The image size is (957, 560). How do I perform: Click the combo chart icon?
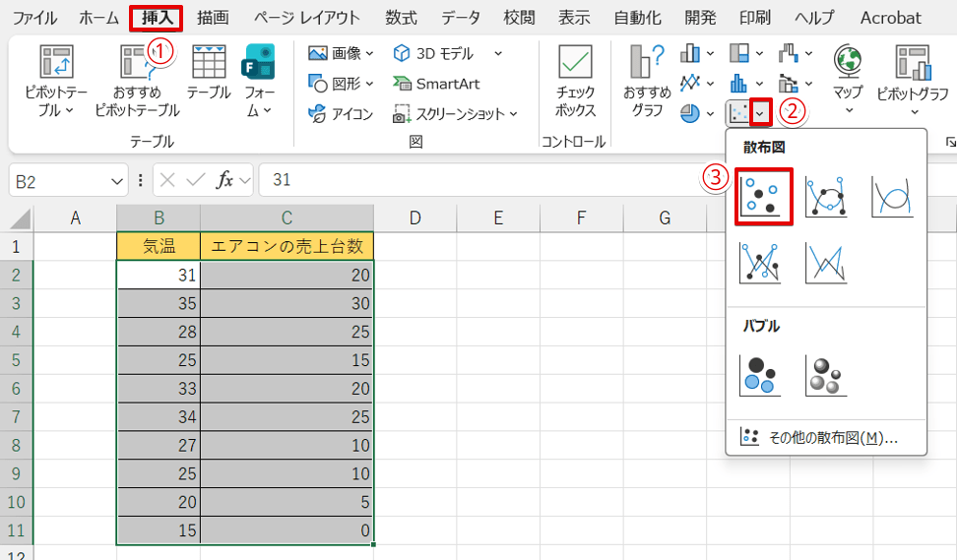[x=788, y=83]
